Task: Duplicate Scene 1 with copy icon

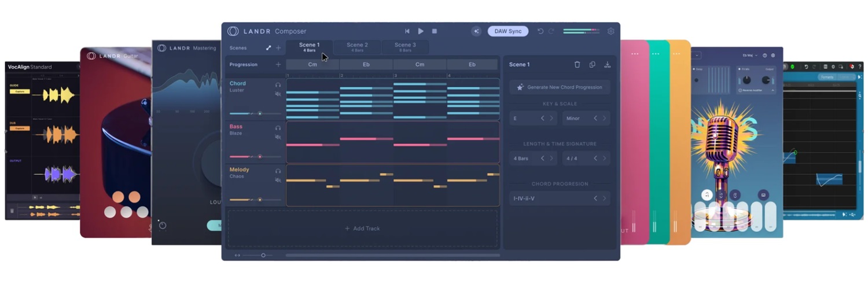Action: point(592,65)
